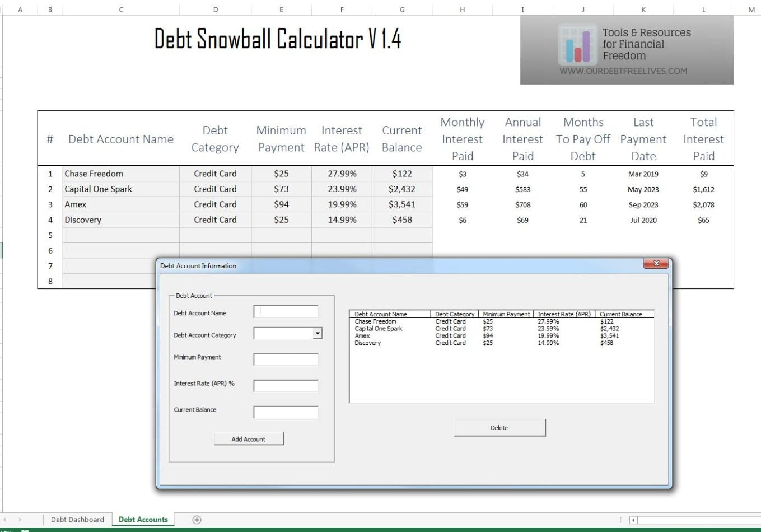Viewport: 761px width, 532px height.
Task: Click the Interest Rate (APR) % field
Action: click(x=286, y=386)
